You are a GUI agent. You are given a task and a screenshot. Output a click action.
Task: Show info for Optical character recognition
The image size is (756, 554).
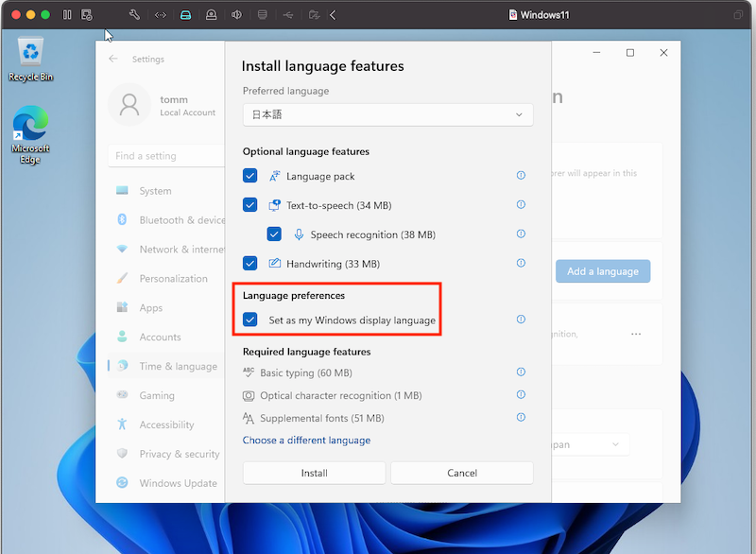coord(521,394)
